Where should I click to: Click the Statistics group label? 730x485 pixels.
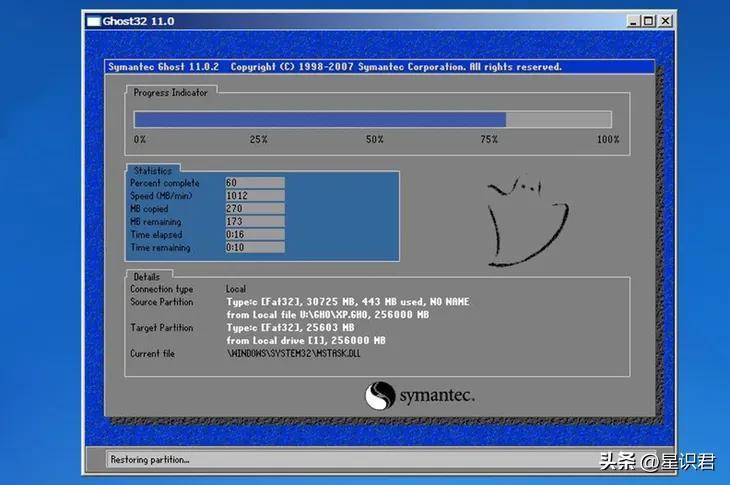[153, 171]
